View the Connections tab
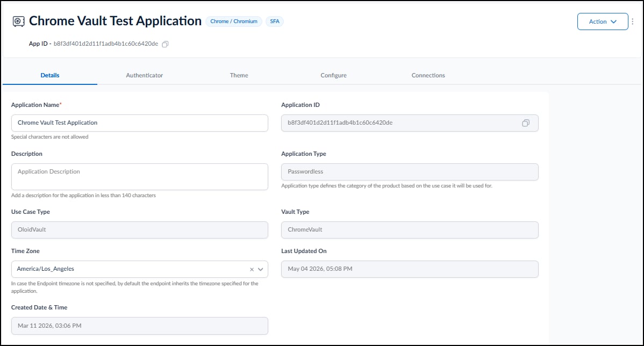Viewport: 644px width, 346px height. pos(428,75)
